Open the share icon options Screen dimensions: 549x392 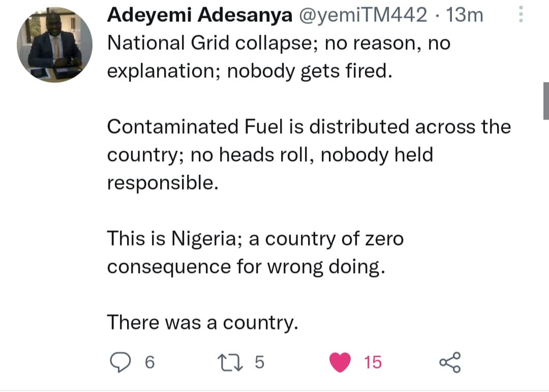[x=449, y=362]
